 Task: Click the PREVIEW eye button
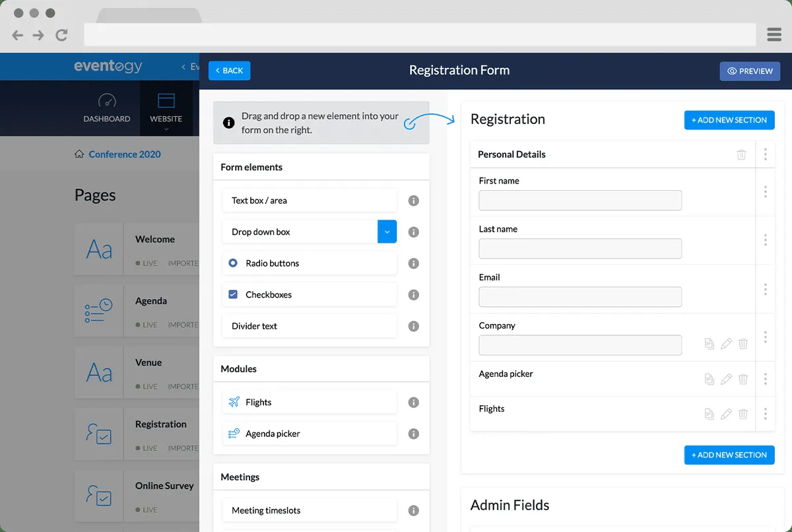click(750, 71)
